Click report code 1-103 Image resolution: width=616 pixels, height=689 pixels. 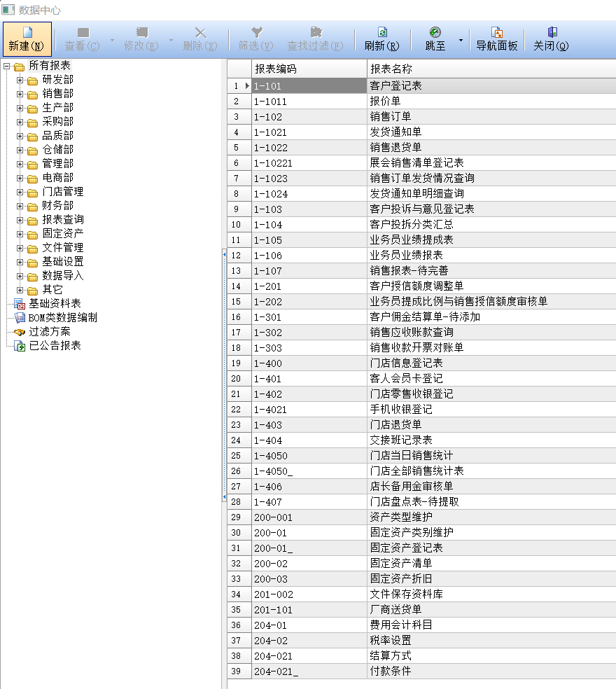tap(268, 209)
